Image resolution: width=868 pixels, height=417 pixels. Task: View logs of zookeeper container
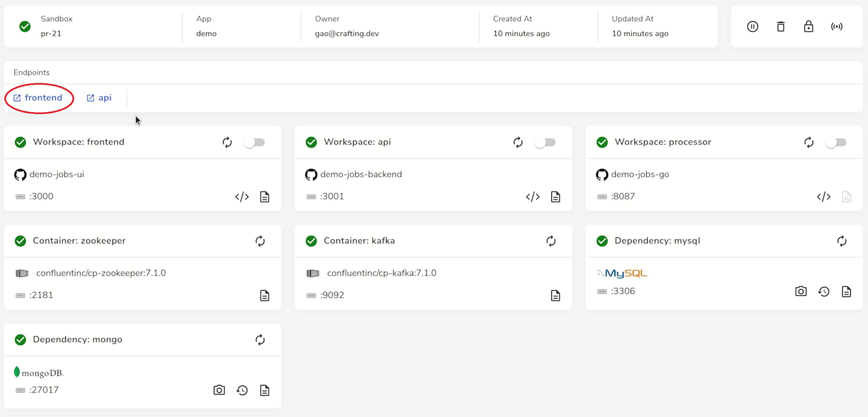coord(265,296)
